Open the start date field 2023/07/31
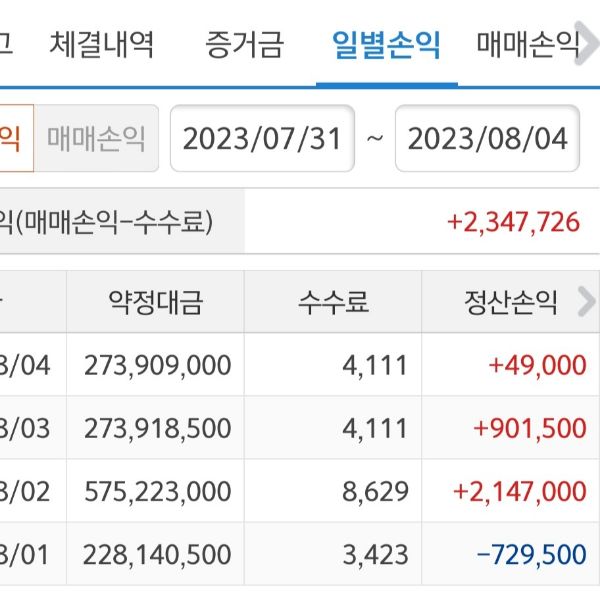The image size is (600, 600). coord(263,138)
